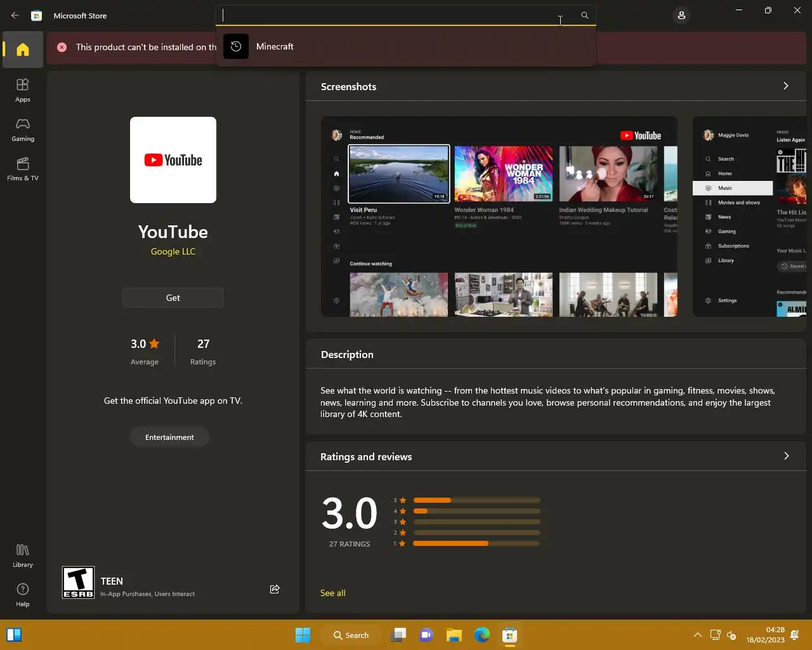Open the Home sidebar tab
The height and width of the screenshot is (650, 812).
23,50
